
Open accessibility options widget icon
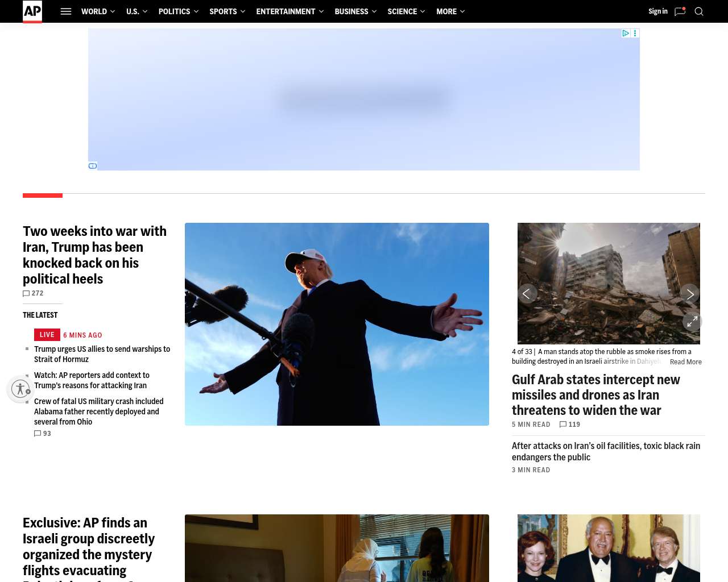point(20,389)
